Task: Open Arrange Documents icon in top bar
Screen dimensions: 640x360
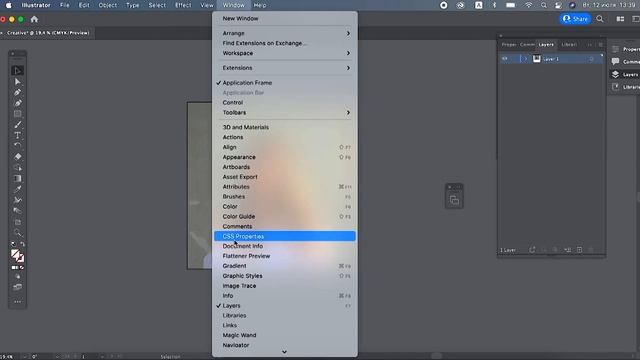Action: click(620, 19)
